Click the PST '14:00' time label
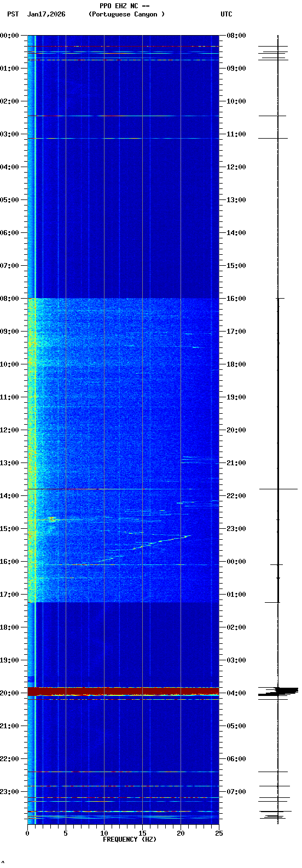Screen dimensions: 302x868 [x=9, y=496]
